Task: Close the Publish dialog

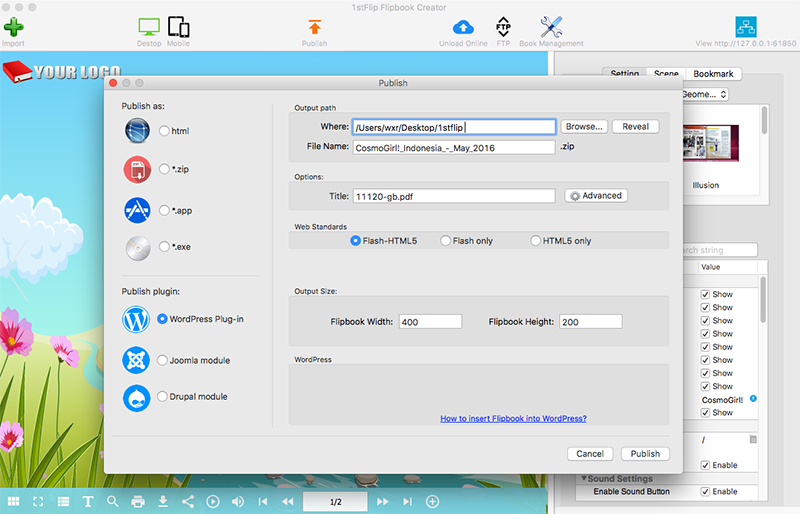Action: [x=113, y=83]
